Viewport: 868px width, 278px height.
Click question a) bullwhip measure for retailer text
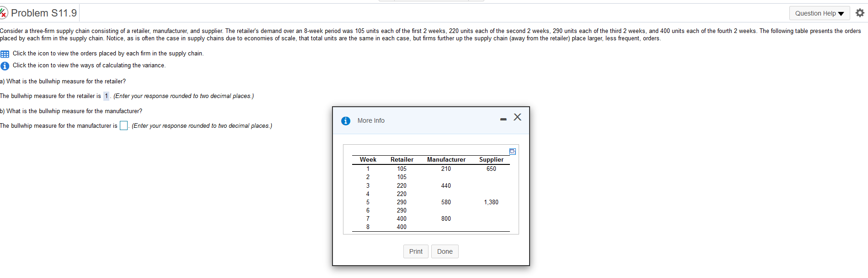point(63,82)
